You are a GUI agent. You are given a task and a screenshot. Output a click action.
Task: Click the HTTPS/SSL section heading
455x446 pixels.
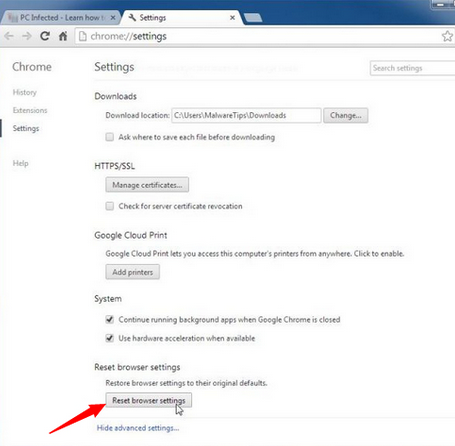point(115,166)
